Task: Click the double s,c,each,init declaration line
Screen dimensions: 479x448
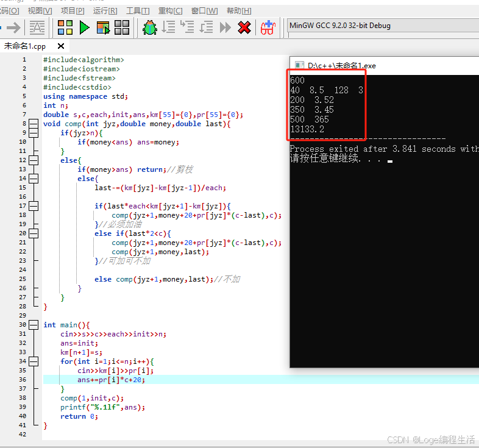Action: (143, 115)
